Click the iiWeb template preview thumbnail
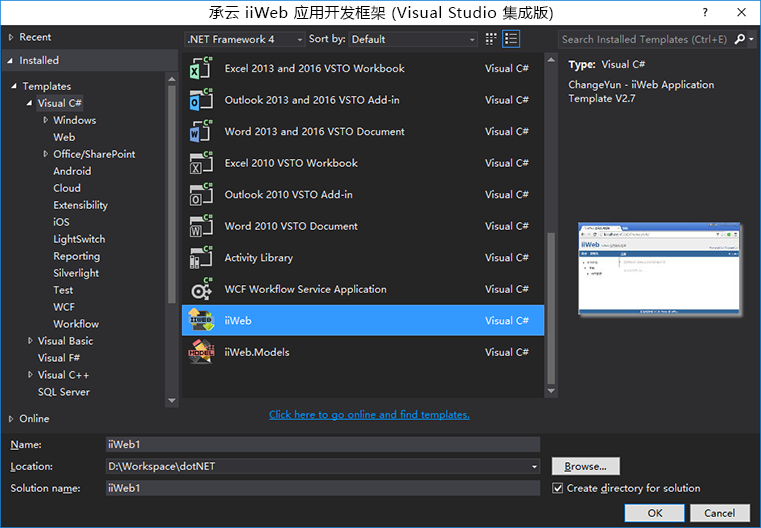This screenshot has width=761, height=528. coord(659,268)
